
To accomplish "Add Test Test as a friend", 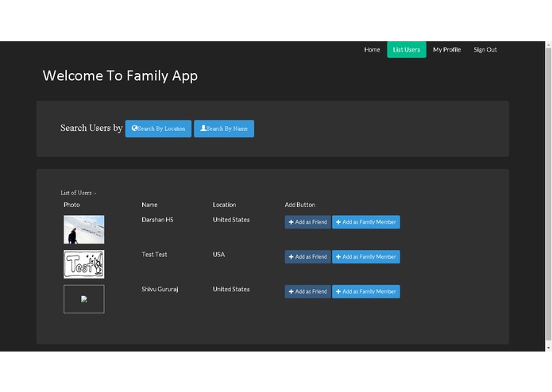I will click(x=307, y=257).
